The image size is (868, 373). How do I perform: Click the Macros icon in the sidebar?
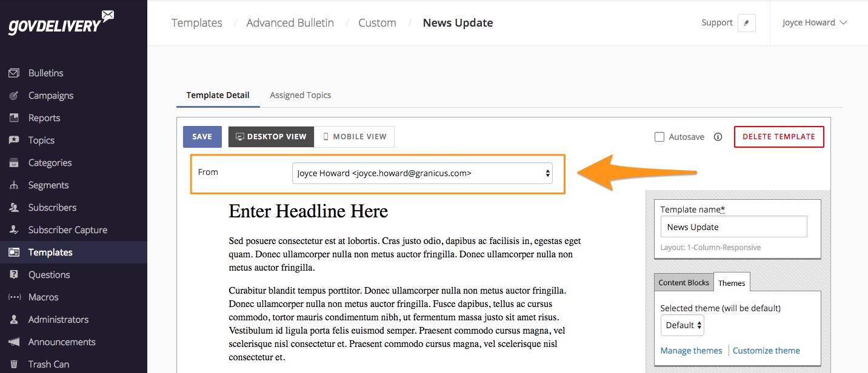pos(15,297)
